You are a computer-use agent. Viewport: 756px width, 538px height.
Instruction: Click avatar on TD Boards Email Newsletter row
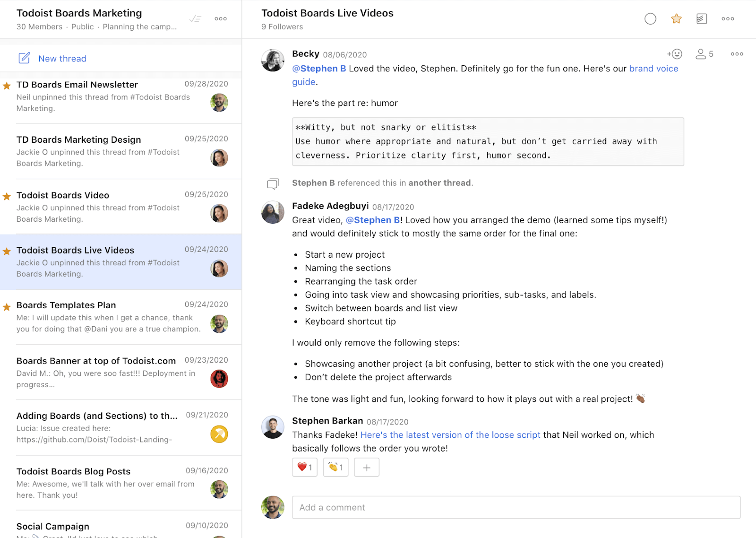[x=219, y=103]
